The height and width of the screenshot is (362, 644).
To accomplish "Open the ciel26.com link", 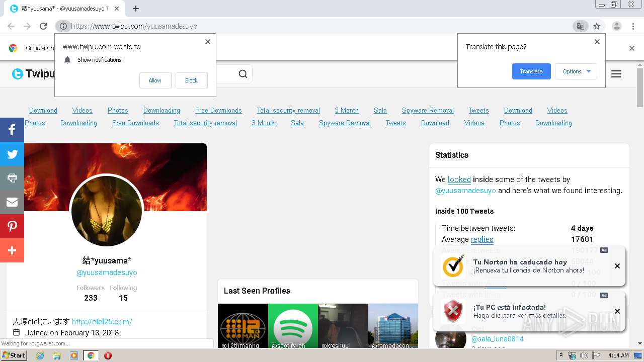I will [x=102, y=322].
